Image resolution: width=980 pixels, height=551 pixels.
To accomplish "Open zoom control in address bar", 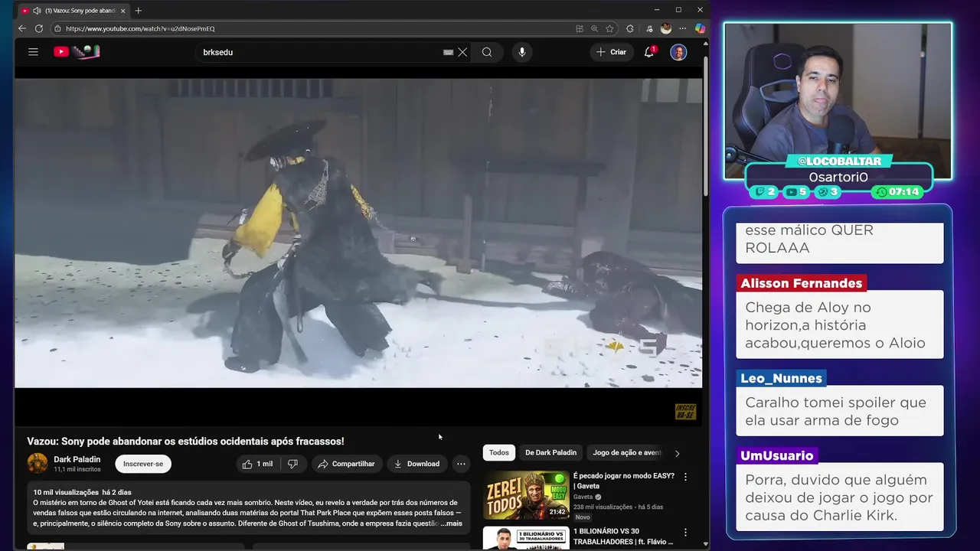I will click(x=594, y=28).
